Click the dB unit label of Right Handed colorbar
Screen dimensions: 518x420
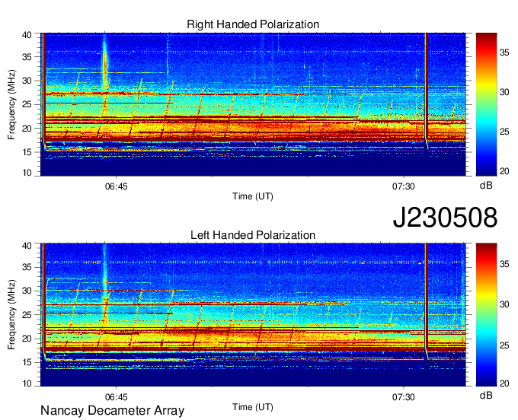486,186
